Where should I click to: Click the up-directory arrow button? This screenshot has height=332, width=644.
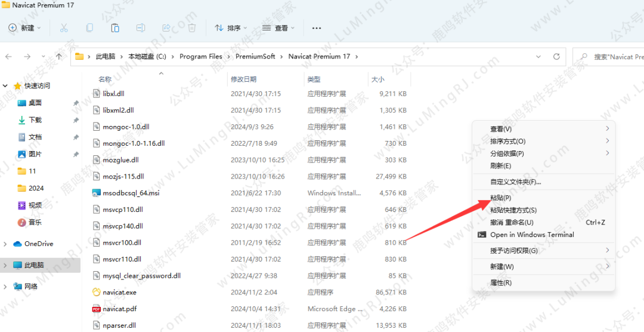click(59, 57)
